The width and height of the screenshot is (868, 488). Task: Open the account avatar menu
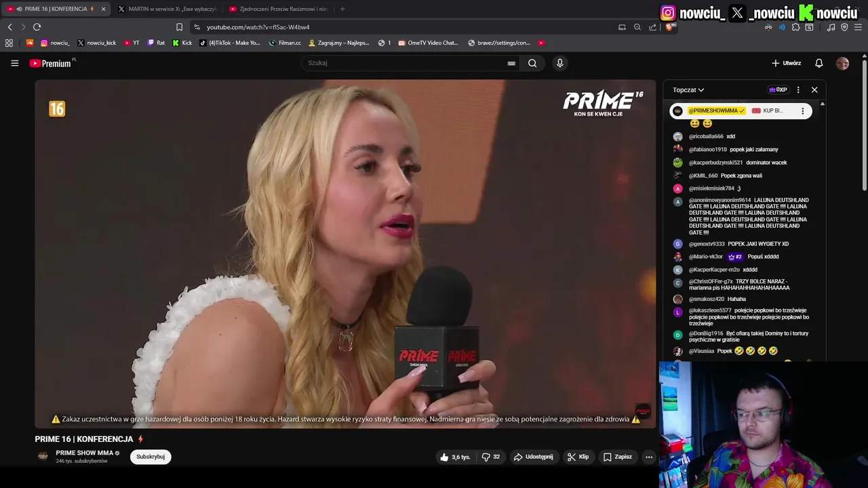coord(842,63)
